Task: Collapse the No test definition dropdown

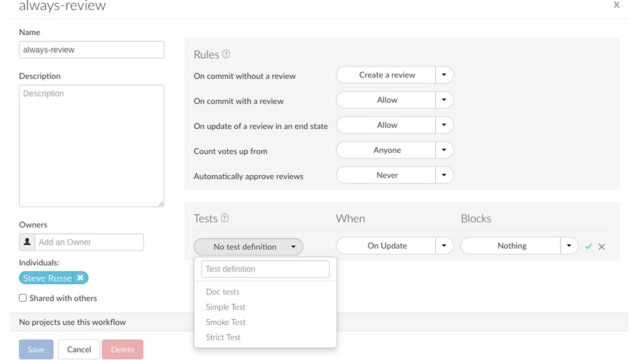Action: [x=248, y=247]
